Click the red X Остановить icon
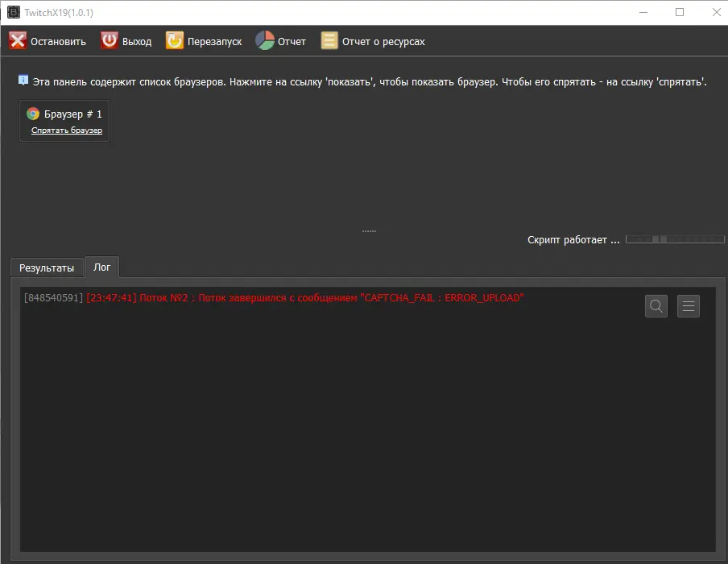 18,41
